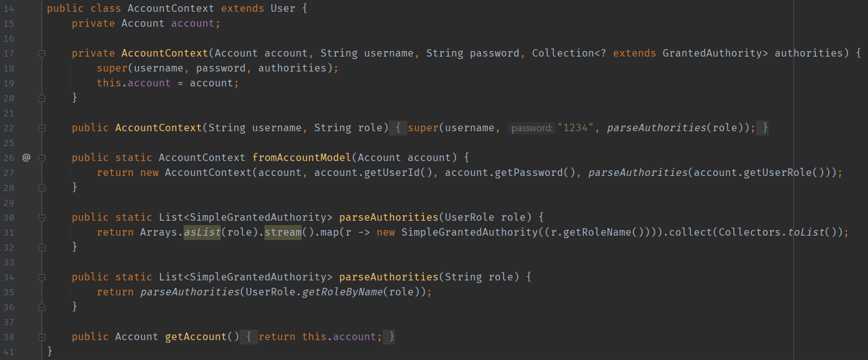Viewport: 868px width, 360px height.
Task: Click the fold end marker on line 28
Action: coord(42,187)
